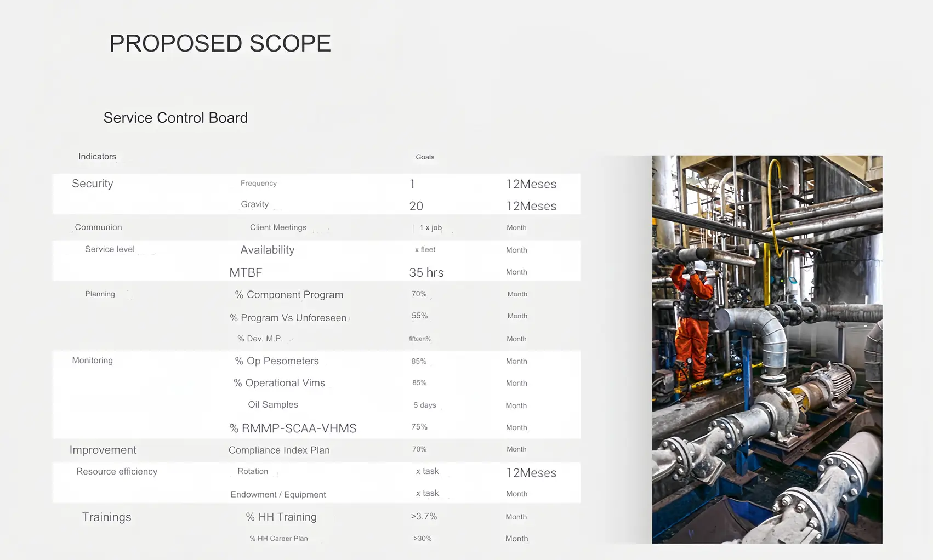This screenshot has height=560, width=933.
Task: Click the 12Meses value in Frequency row
Action: pyautogui.click(x=531, y=184)
